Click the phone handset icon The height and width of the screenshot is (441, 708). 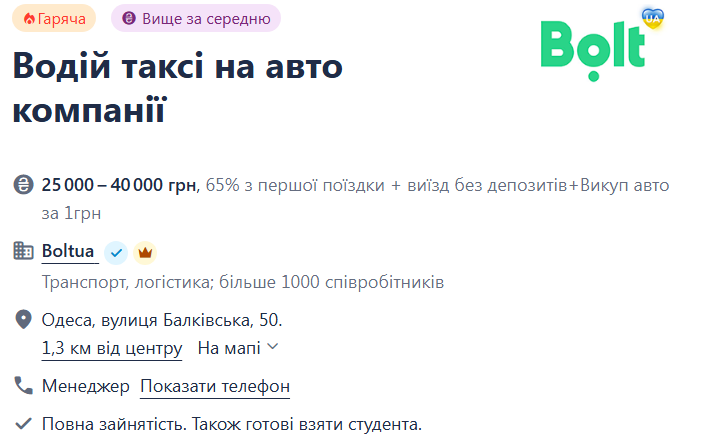point(23,386)
